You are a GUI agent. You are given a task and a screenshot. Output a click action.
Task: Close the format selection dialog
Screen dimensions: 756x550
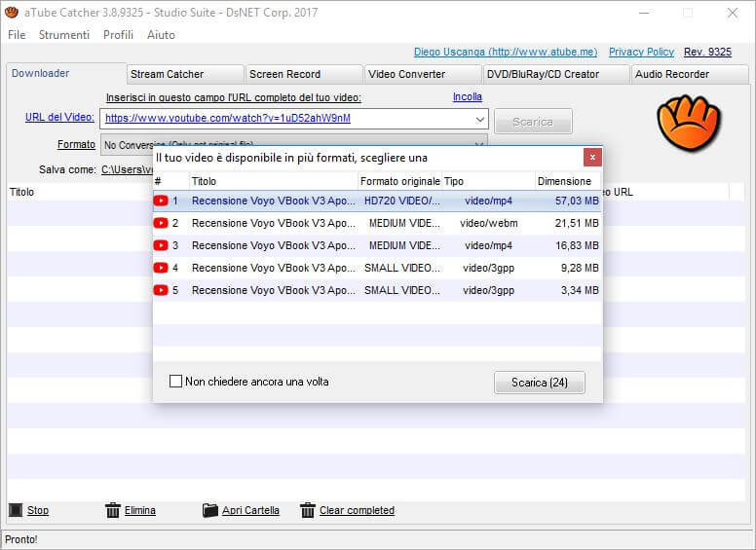click(592, 157)
